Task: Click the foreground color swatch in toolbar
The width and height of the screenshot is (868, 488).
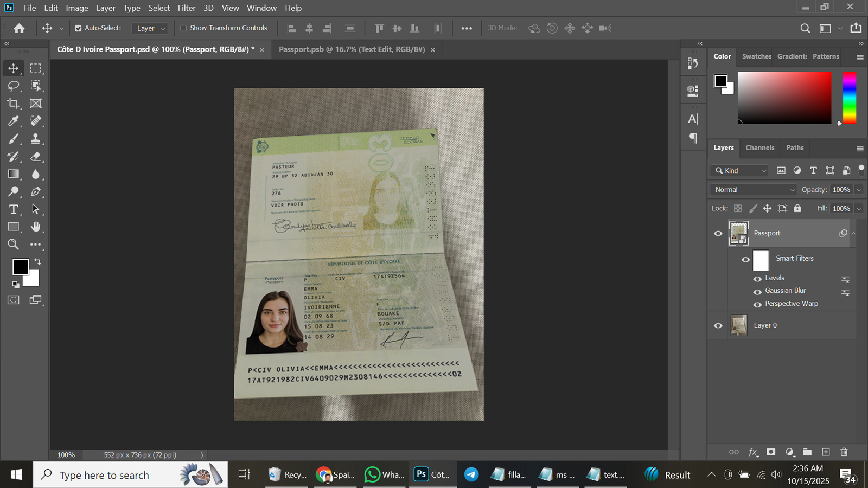Action: [x=20, y=266]
